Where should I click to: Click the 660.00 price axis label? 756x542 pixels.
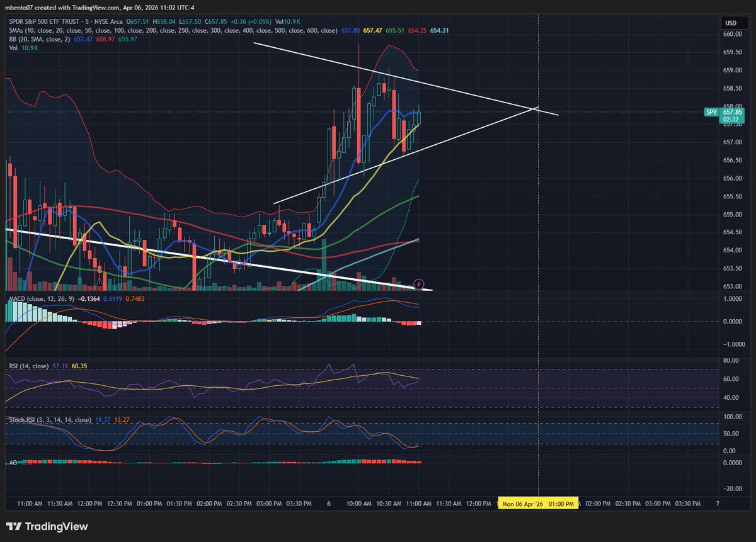click(731, 35)
